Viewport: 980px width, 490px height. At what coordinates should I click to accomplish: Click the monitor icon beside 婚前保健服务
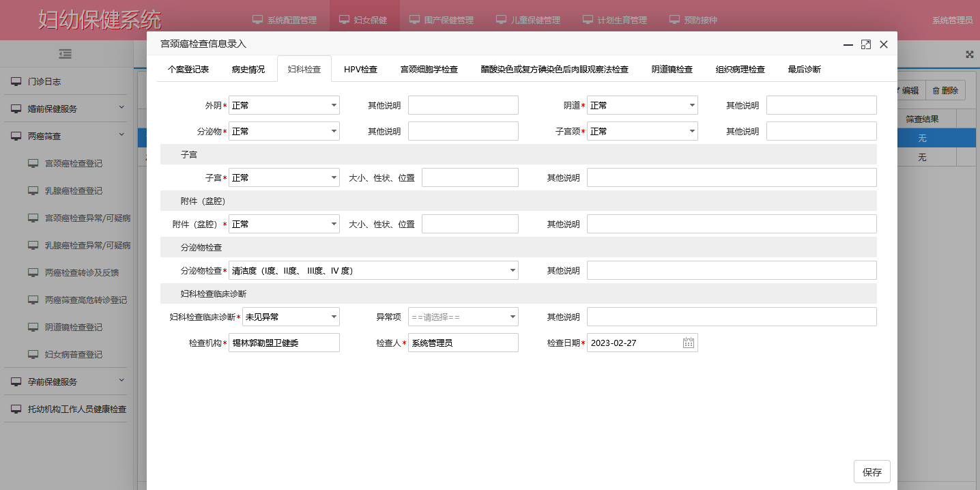click(16, 109)
